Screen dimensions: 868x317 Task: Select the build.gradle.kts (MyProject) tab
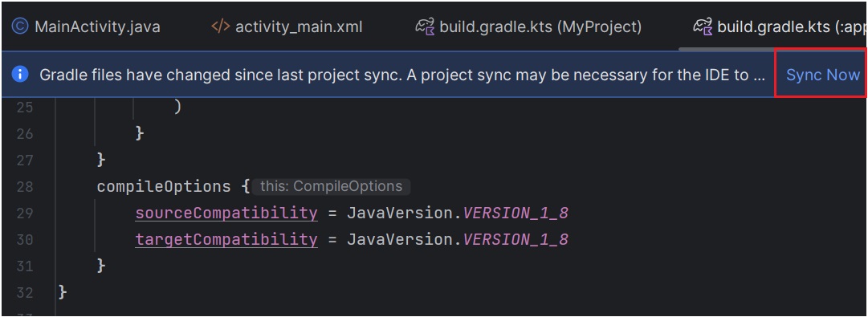(x=528, y=26)
